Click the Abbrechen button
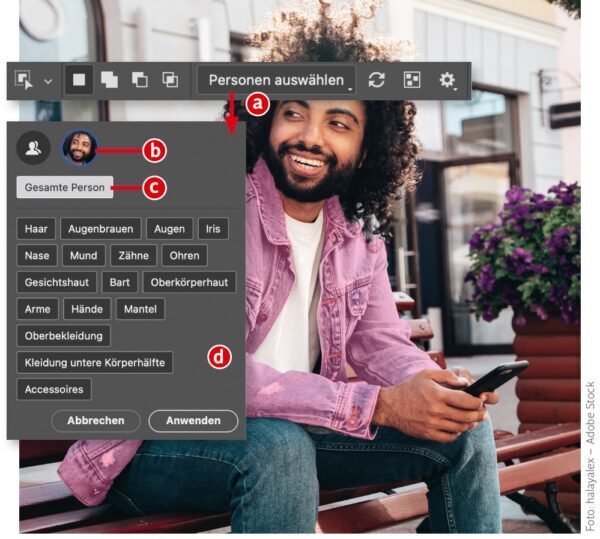 (96, 421)
